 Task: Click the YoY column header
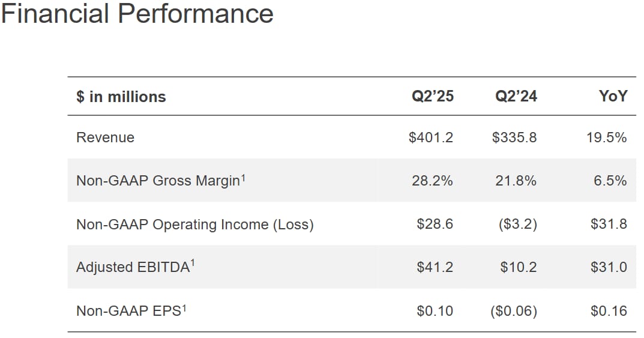(612, 97)
